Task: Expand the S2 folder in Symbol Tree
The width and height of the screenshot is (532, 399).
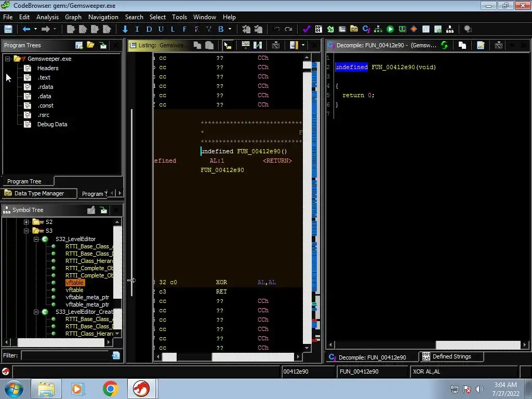Action: point(26,222)
